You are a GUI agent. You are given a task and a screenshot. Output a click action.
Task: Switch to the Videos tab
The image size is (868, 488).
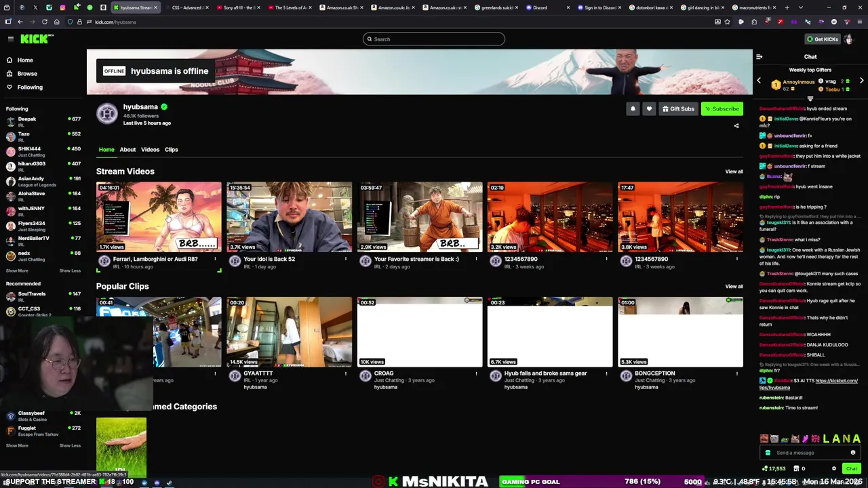coord(150,149)
